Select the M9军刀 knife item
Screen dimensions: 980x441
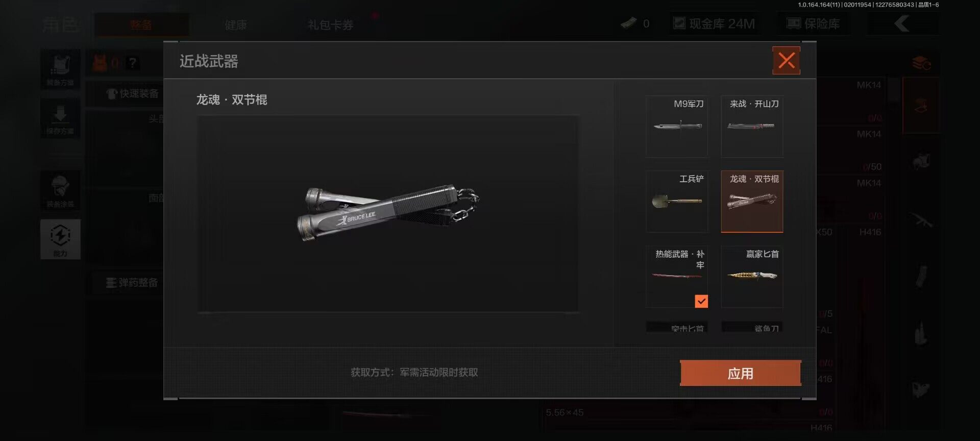click(677, 127)
